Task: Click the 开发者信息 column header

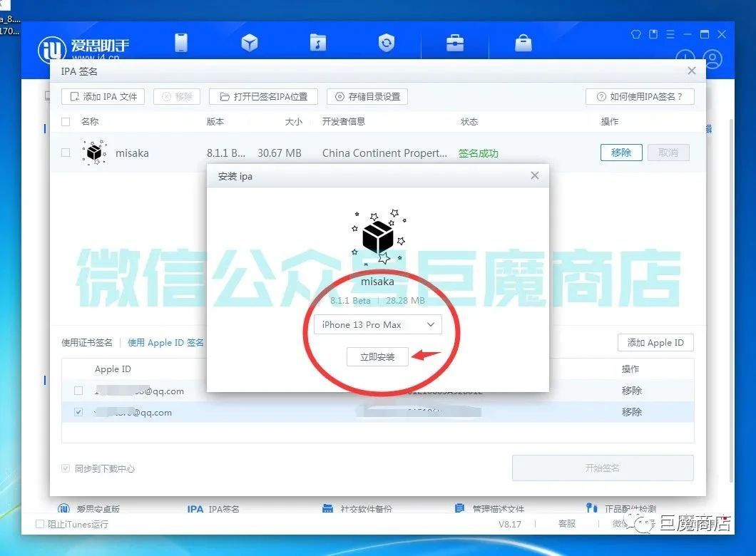Action: coord(343,121)
